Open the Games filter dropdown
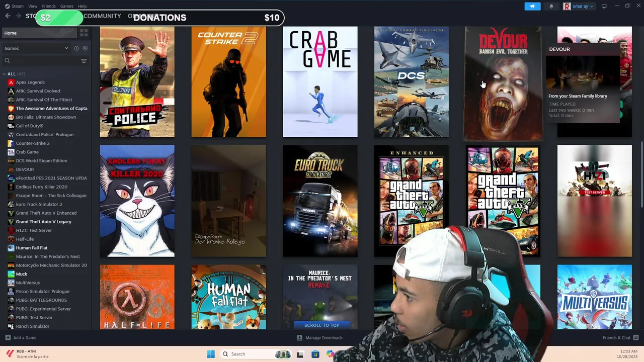The height and width of the screenshot is (362, 644). coord(36,48)
